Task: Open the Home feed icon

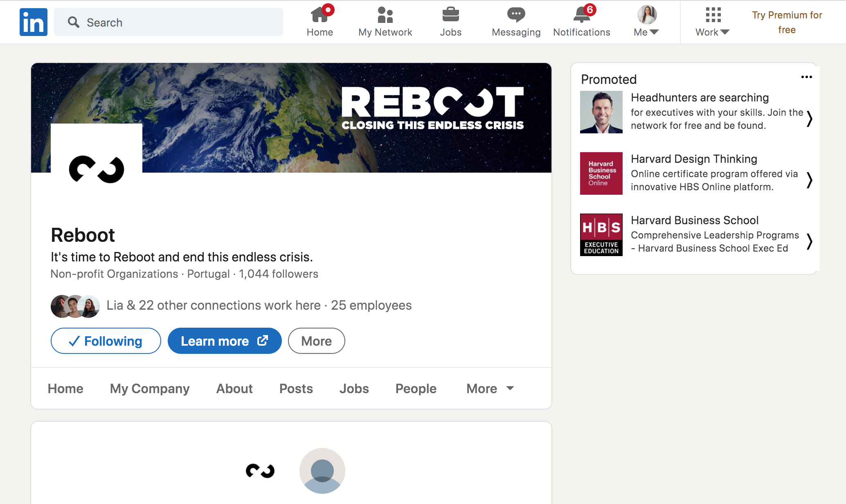Action: coord(319,15)
